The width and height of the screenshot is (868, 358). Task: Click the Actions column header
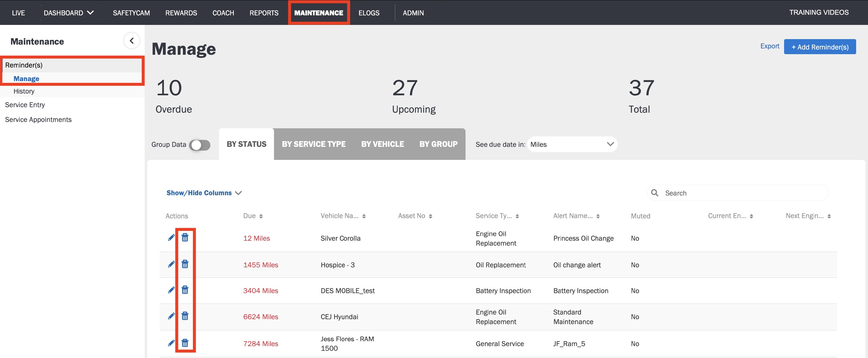pyautogui.click(x=176, y=216)
